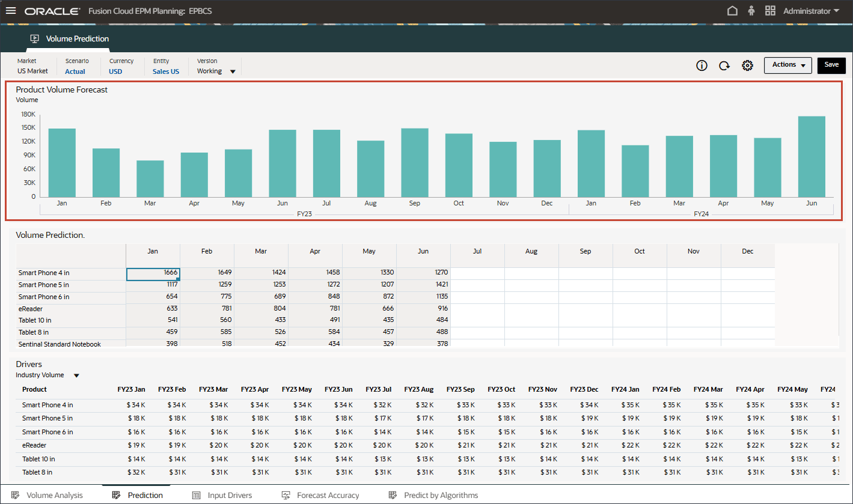Go to the Home icon
The width and height of the screenshot is (853, 504).
point(732,11)
